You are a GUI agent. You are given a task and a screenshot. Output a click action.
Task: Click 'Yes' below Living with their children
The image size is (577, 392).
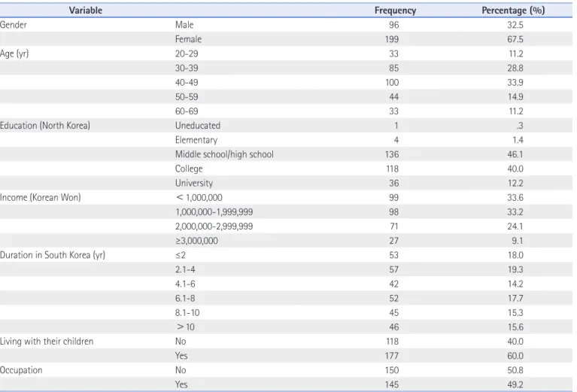181,356
